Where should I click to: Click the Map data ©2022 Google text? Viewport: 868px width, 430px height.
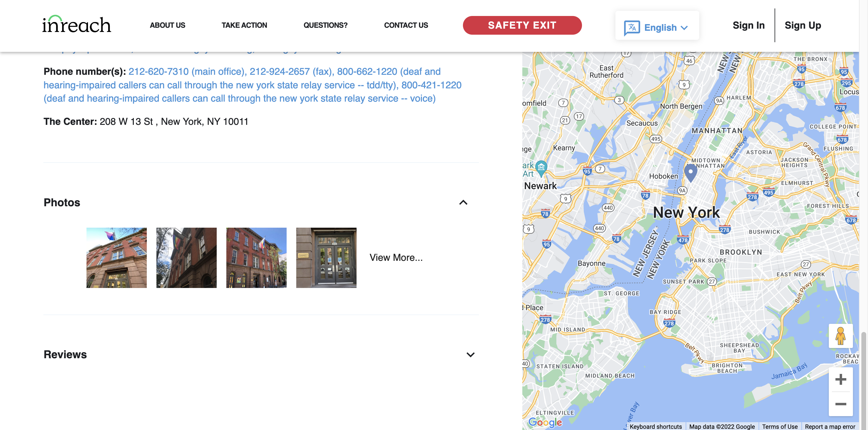[722, 427]
